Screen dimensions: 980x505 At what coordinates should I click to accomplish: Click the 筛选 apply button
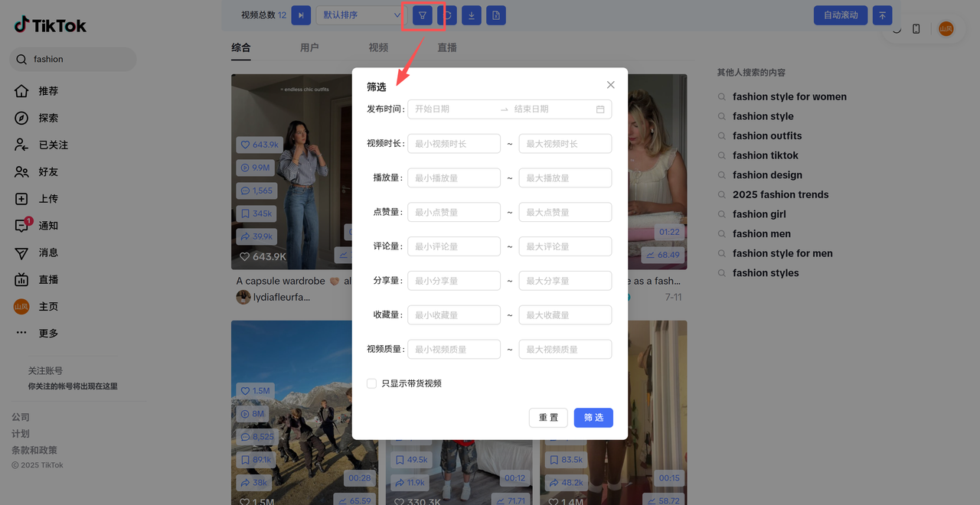click(x=593, y=417)
